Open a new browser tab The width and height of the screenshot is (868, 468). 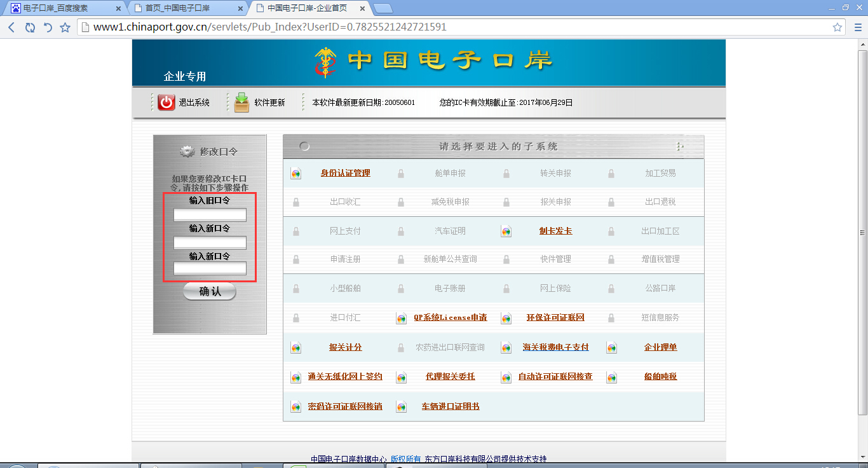point(383,8)
